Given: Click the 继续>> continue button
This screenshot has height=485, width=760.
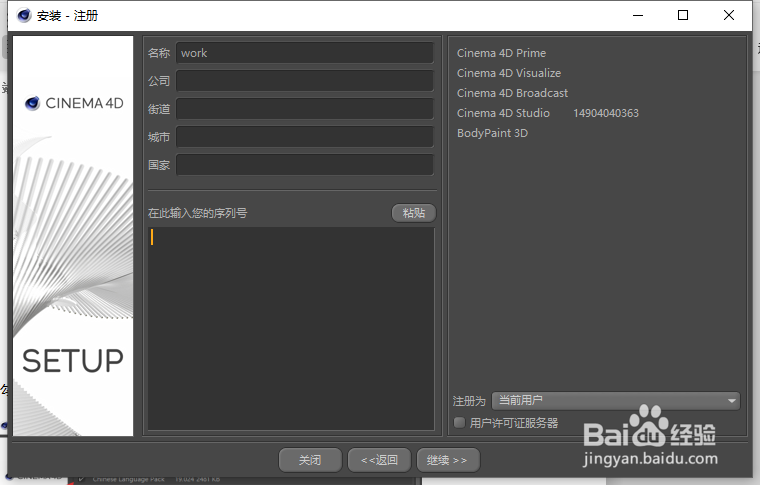Looking at the screenshot, I should coord(448,460).
